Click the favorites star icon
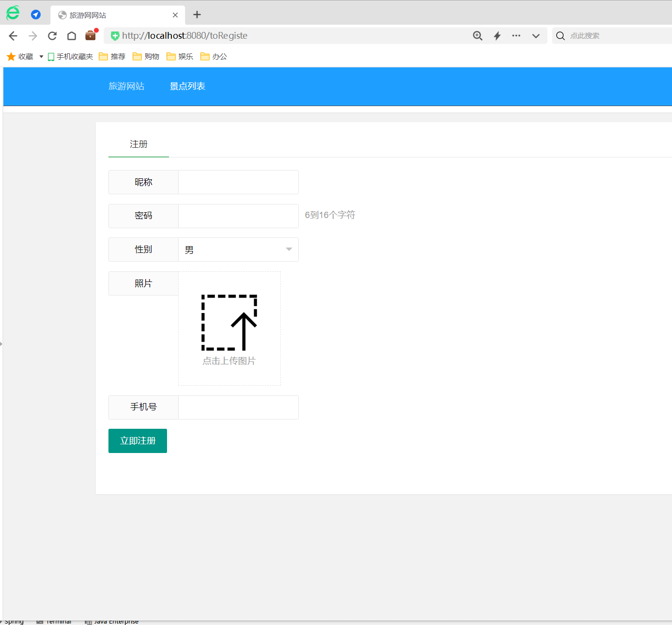The image size is (672, 625). (11, 56)
